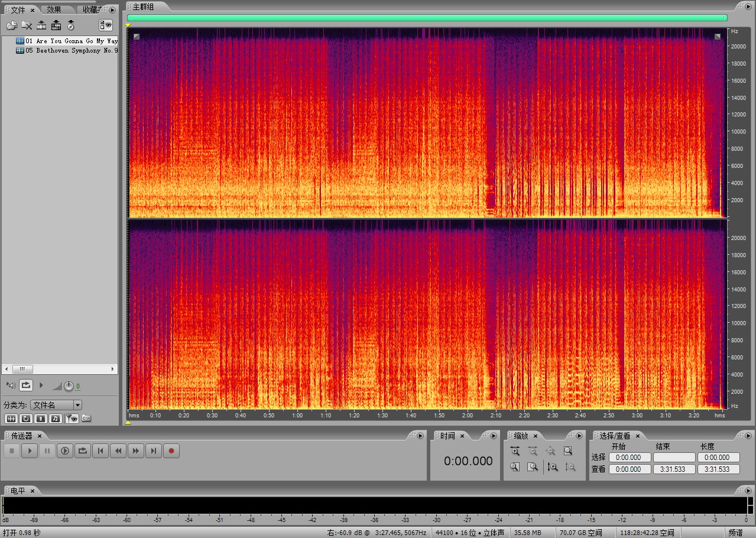Click the green zoom navigation bar

427,18
